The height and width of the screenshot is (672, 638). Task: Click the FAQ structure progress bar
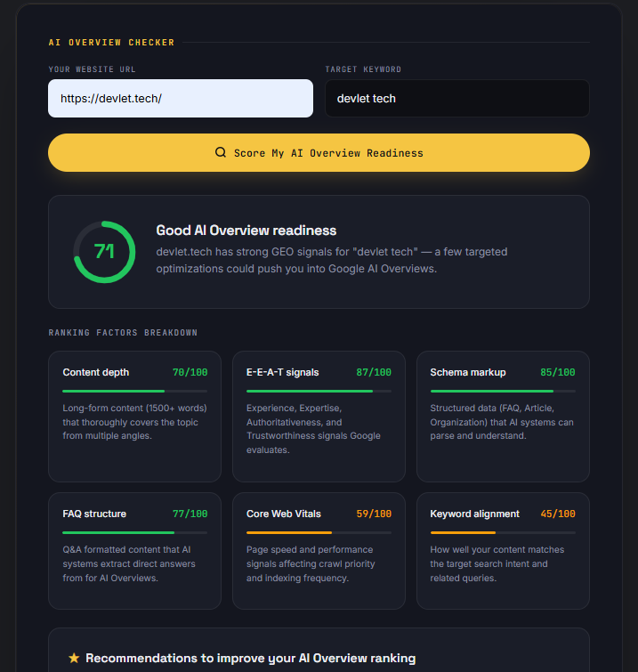coord(135,532)
